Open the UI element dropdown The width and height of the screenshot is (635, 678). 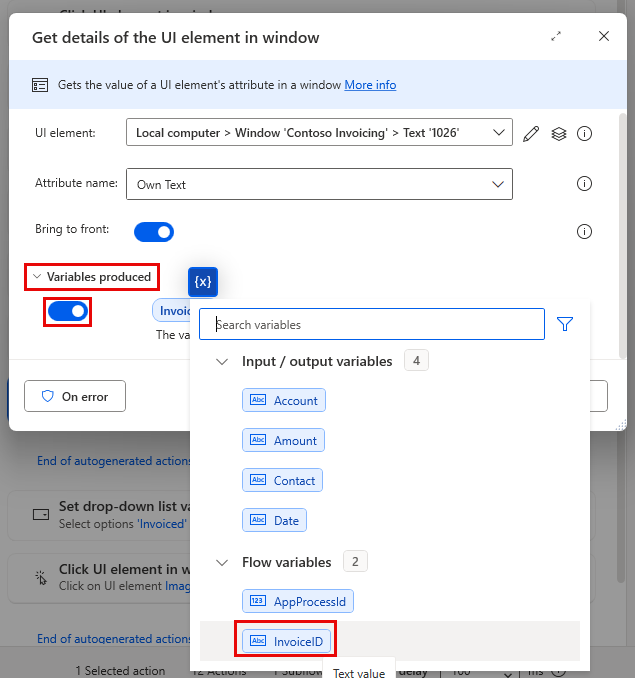pyautogui.click(x=319, y=132)
